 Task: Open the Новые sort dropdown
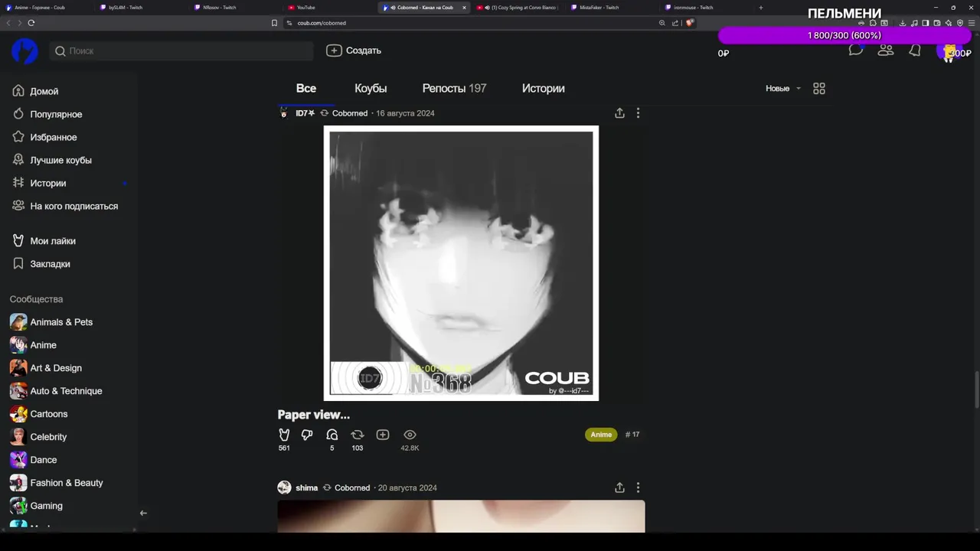pos(783,89)
